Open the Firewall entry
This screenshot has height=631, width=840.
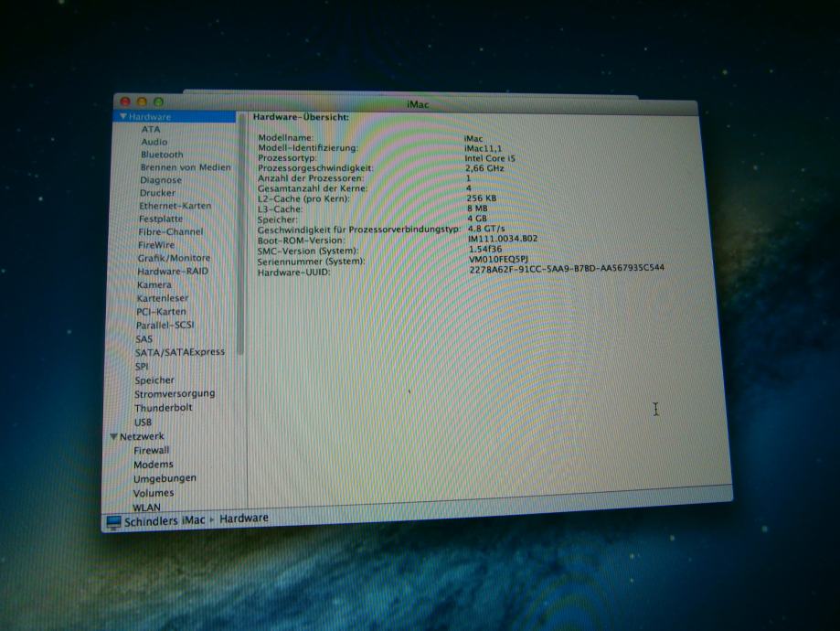[151, 451]
